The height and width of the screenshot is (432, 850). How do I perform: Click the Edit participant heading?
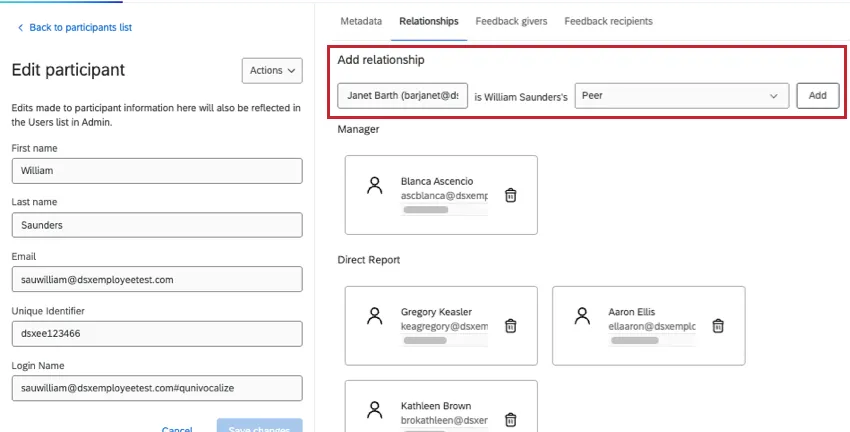[x=68, y=70]
